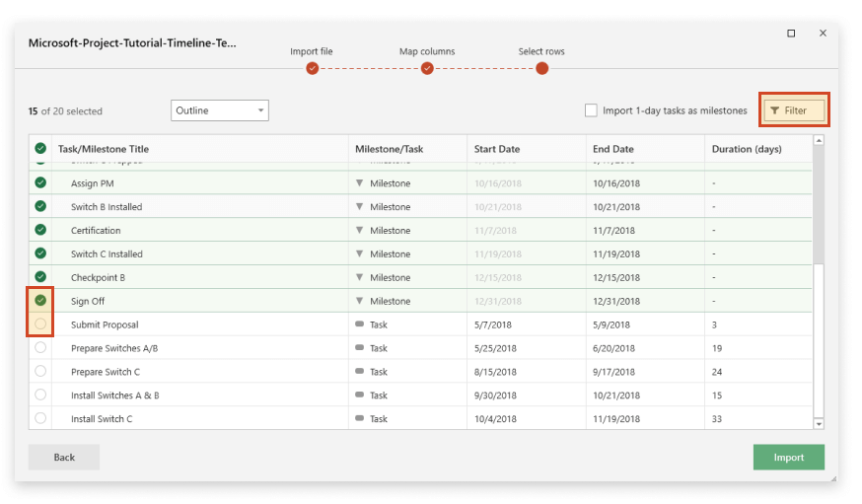Image resolution: width=862 pixels, height=504 pixels.
Task: Select the Install Switch C row checkbox
Action: point(40,418)
